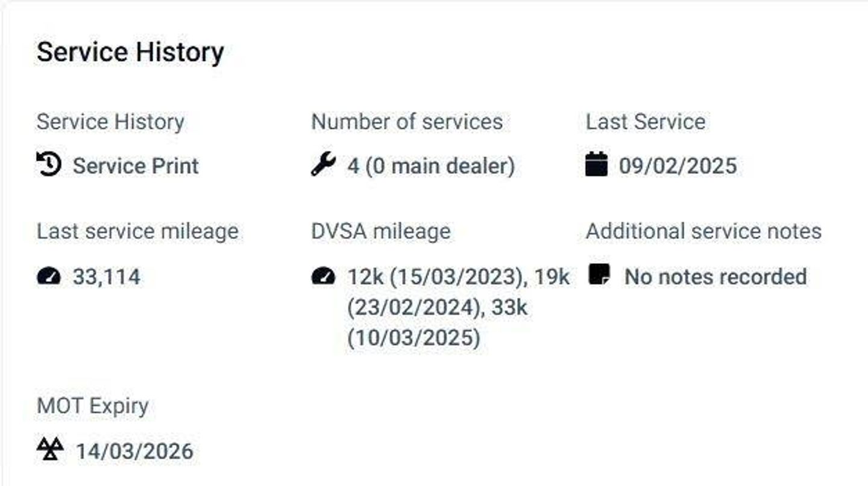Viewport: 868px width, 486px height.
Task: Select the Service Print text
Action: [x=136, y=166]
